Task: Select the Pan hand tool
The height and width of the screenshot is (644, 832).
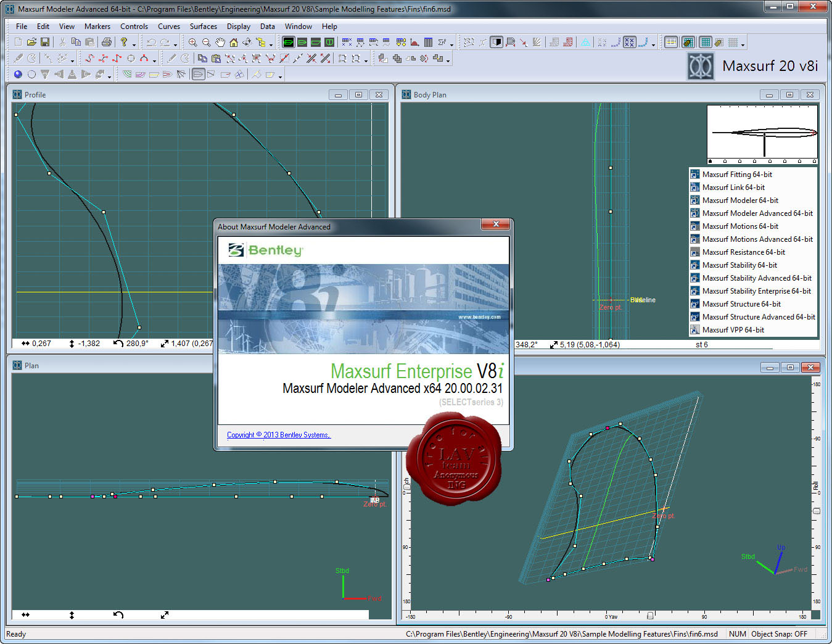Action: point(220,42)
